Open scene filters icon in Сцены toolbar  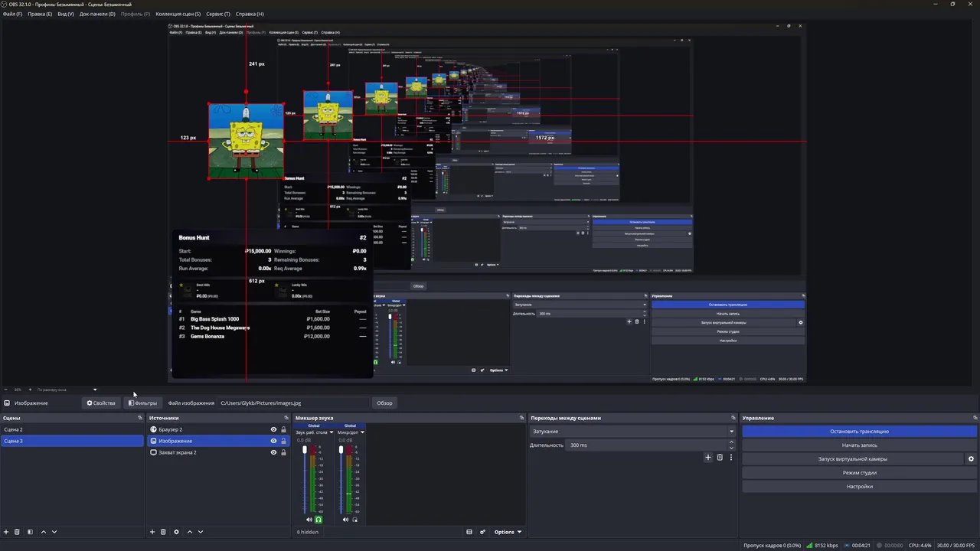(30, 532)
